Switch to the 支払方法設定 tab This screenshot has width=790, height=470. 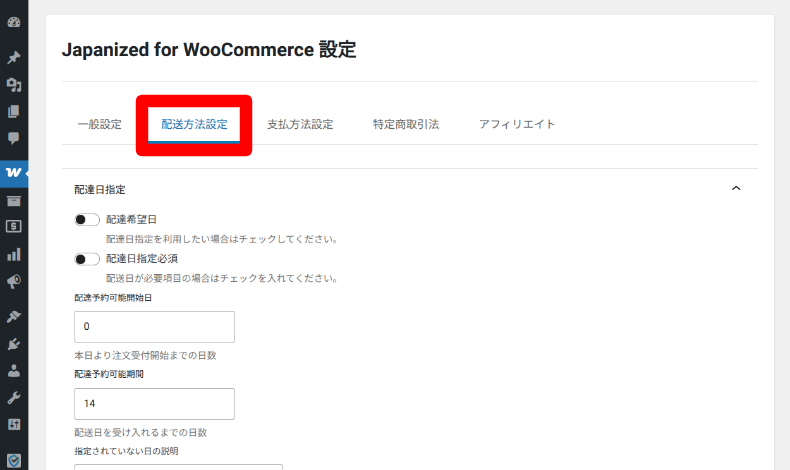300,124
